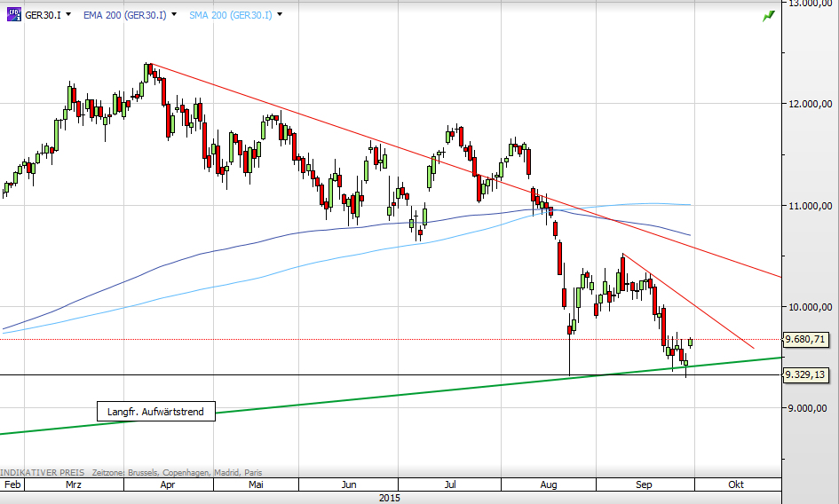Expand the SMA 200 indicator dropdown arrow
This screenshot has height=504, width=839.
[280, 14]
